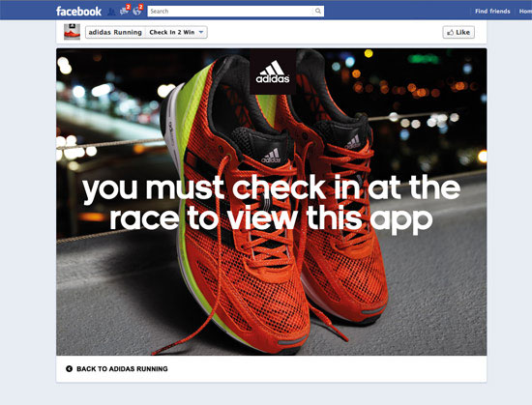This screenshot has width=532, height=405.
Task: Expand the Check In 2 Win dropdown
Action: [176, 32]
